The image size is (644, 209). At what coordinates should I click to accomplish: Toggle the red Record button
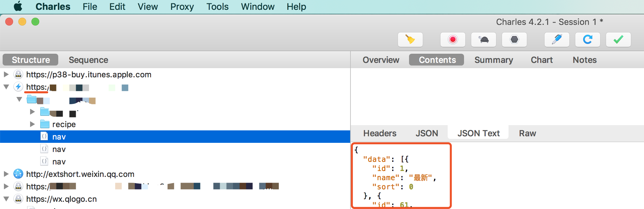[x=453, y=40]
